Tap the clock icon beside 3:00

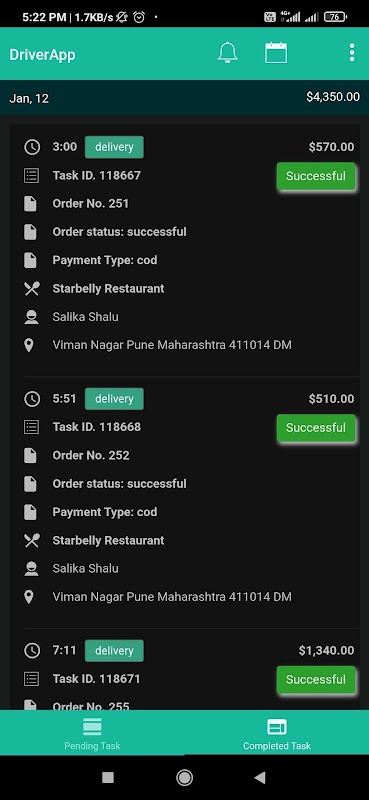pyautogui.click(x=32, y=147)
